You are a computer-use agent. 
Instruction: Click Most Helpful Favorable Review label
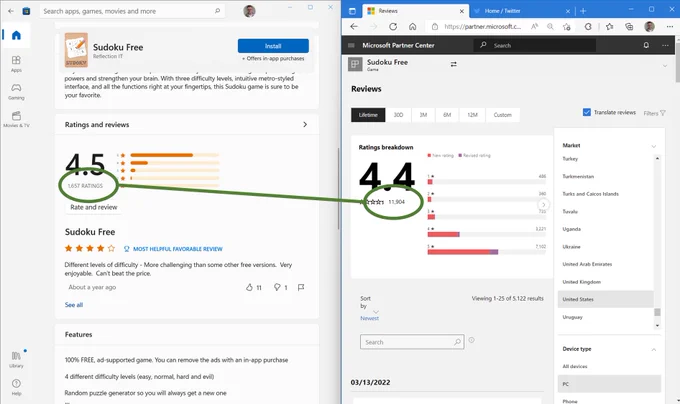[173, 249]
